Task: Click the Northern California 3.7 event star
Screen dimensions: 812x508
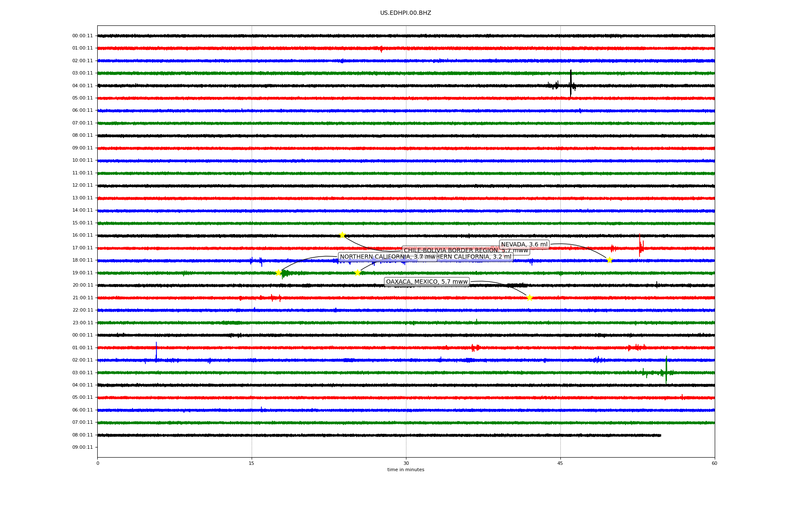Action: [x=278, y=273]
